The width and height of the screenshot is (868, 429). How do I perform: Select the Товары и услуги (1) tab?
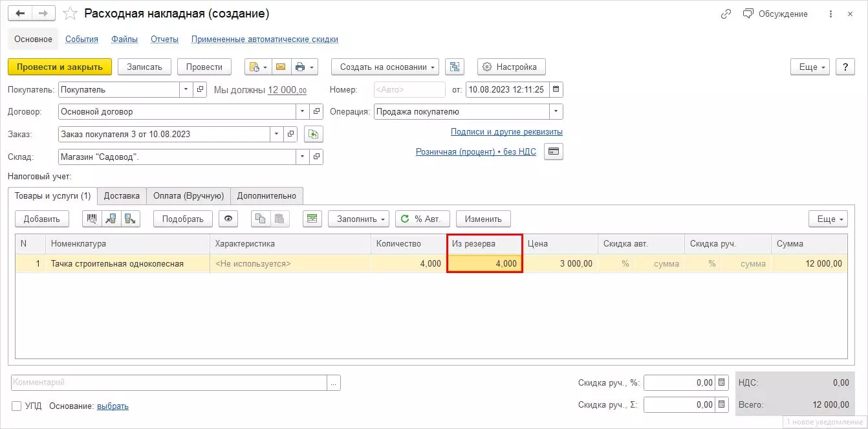pyautogui.click(x=52, y=195)
